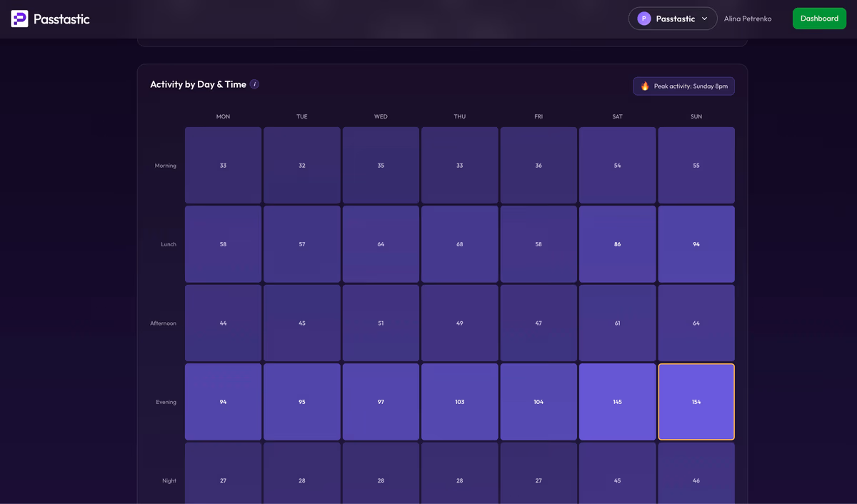Screen dimensions: 857x504
Task: Select the Friday Lunch cell showing 58
Action: (538, 244)
